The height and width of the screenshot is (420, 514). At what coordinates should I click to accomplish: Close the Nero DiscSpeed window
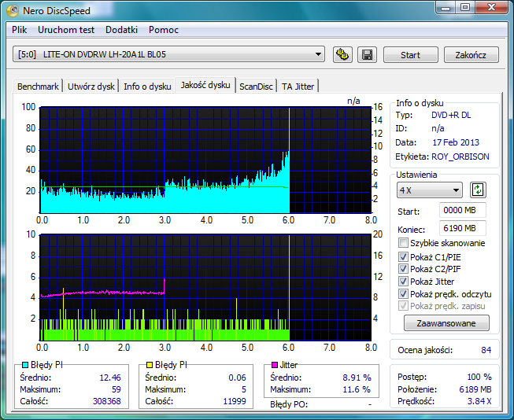491,8
